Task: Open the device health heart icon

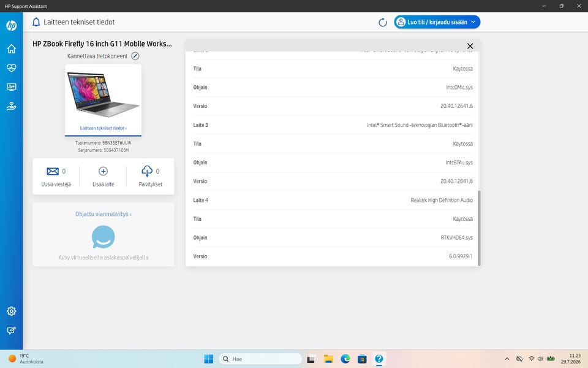Action: 11,68
